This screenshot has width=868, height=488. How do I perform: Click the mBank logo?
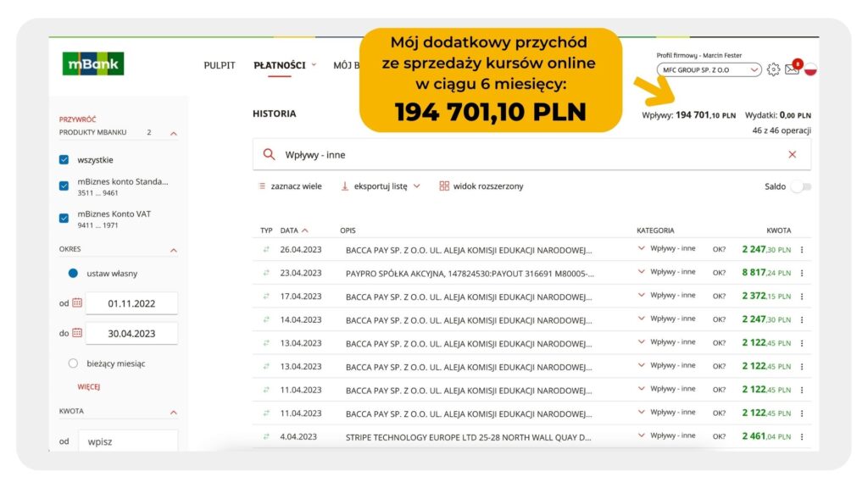(x=93, y=64)
